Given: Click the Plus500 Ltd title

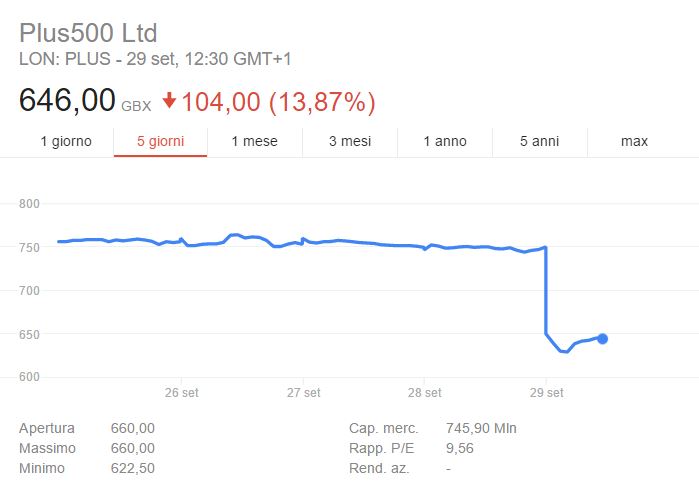Looking at the screenshot, I should [x=89, y=33].
